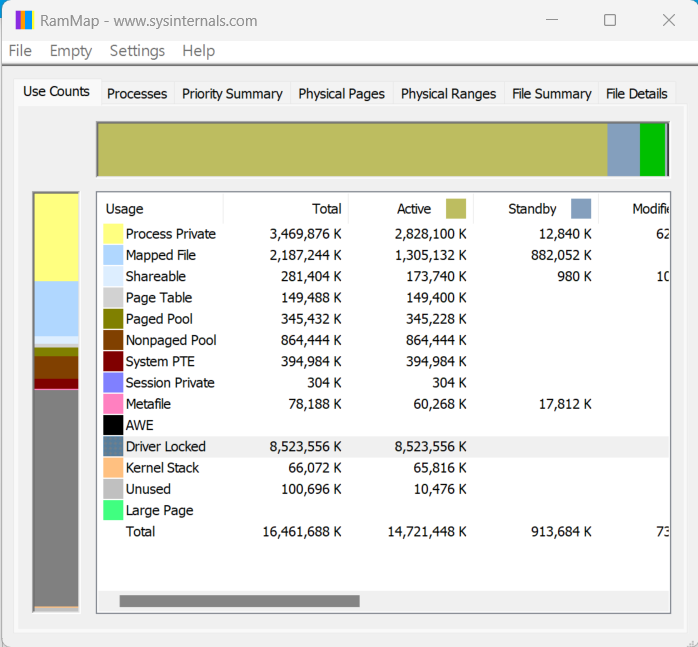The height and width of the screenshot is (647, 698).
Task: Open the Empty menu
Action: tap(71, 51)
